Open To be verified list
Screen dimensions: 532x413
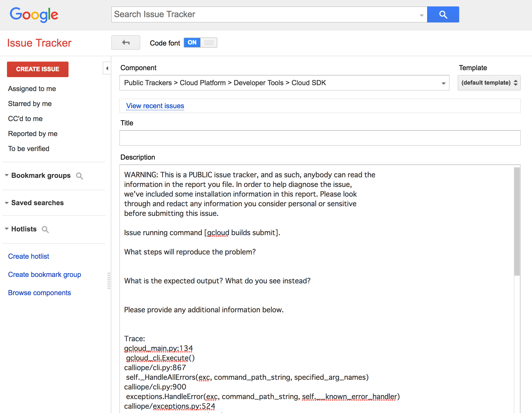pos(29,149)
